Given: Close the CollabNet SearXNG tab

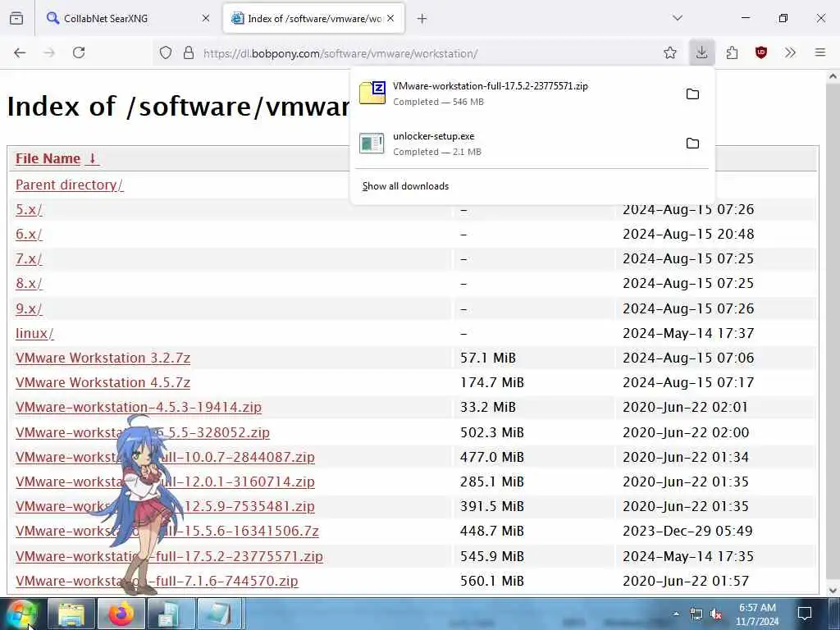Looking at the screenshot, I should click(206, 18).
